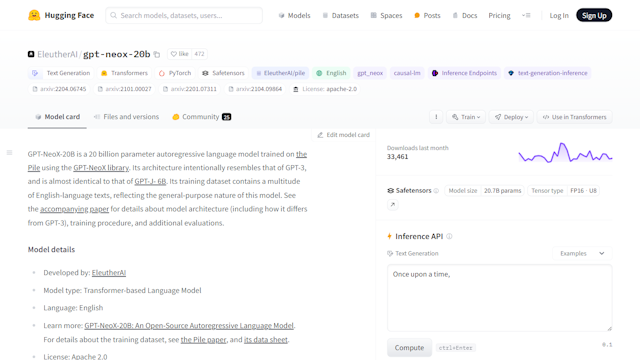Click the Log In link
The image size is (640, 360).
point(559,16)
